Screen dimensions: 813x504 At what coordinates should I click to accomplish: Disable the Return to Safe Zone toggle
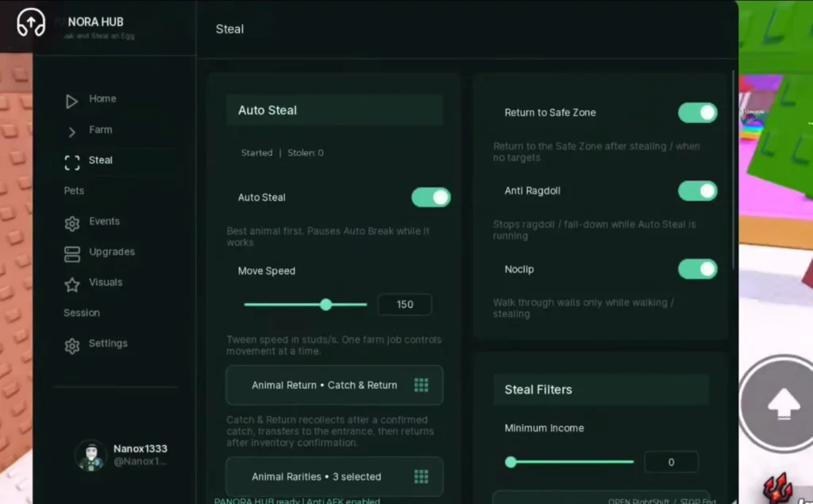tap(697, 113)
